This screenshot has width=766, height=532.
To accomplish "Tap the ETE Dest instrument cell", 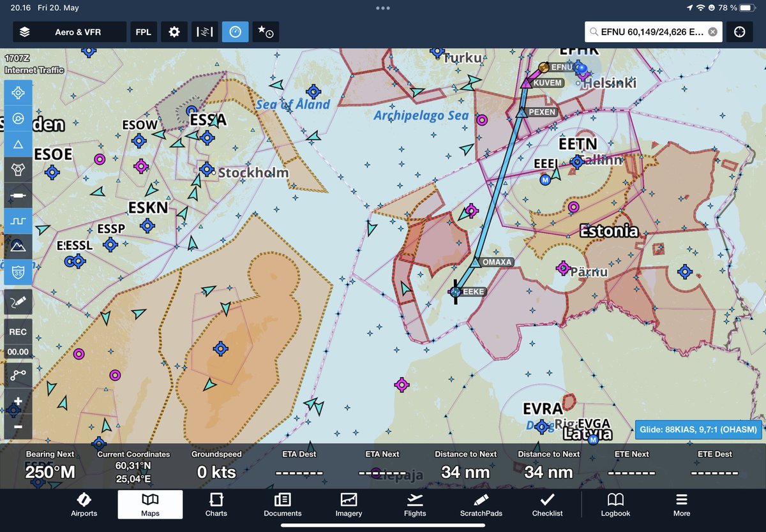I will click(714, 466).
